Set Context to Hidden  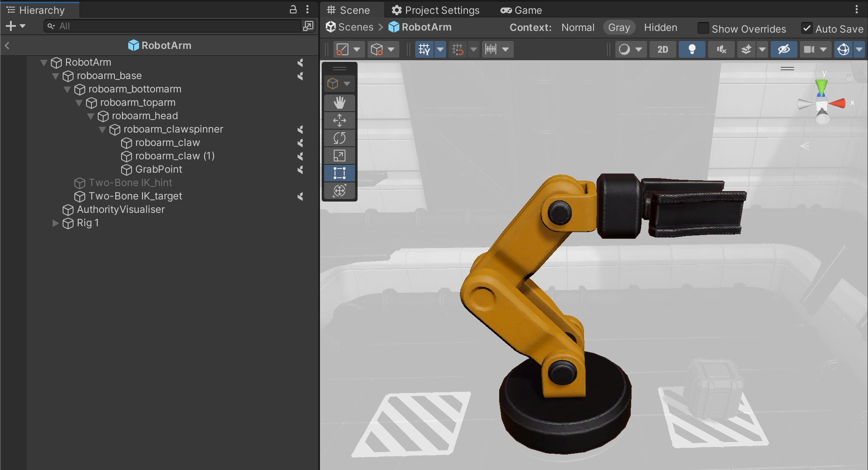(660, 28)
